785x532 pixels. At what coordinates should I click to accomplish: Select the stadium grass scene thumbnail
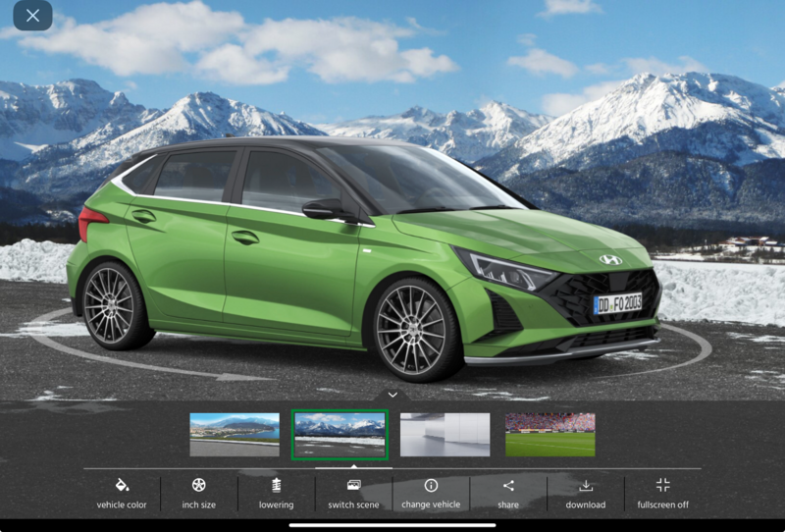pos(549,434)
